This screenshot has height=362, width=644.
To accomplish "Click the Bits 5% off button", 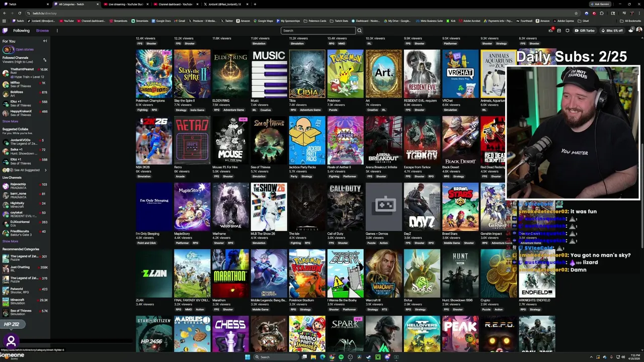I will [611, 31].
